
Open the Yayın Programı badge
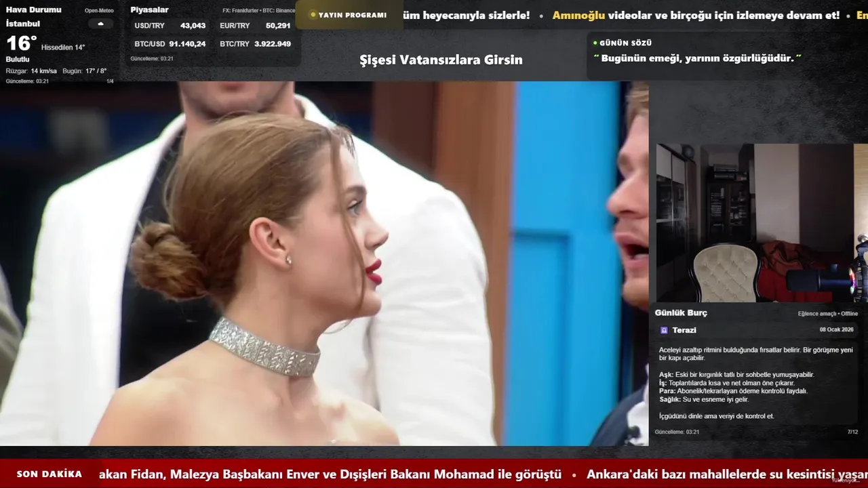[349, 15]
